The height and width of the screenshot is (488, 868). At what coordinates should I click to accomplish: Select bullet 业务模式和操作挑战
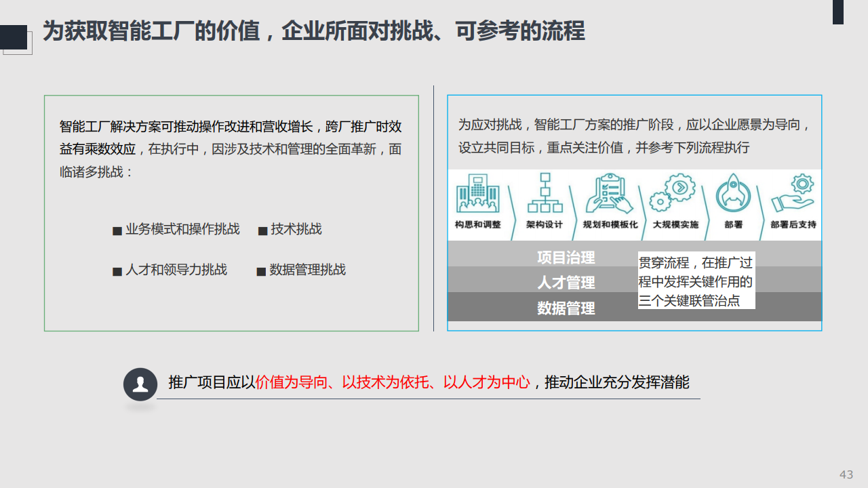(x=176, y=229)
